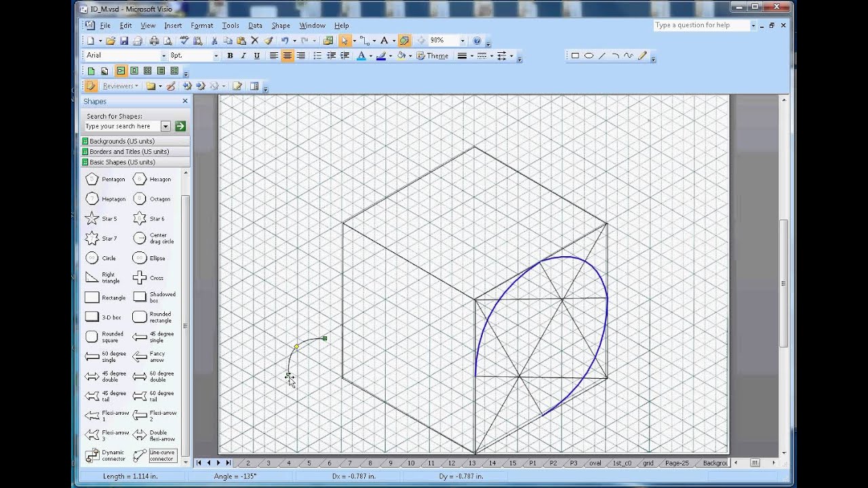Screen dimensions: 868x488
Task: Click the Undo arrow icon
Action: pyautogui.click(x=285, y=41)
